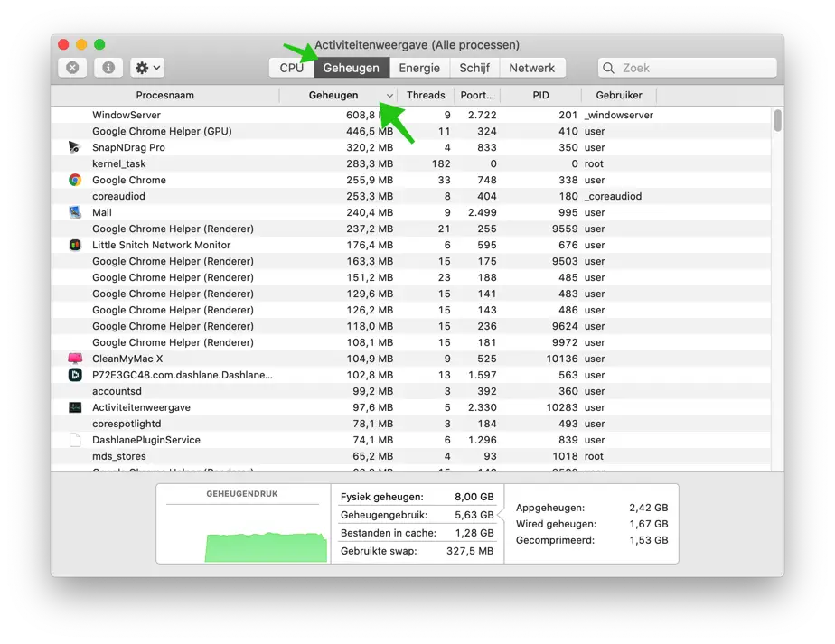
Task: Open the Energie tab
Action: click(419, 68)
